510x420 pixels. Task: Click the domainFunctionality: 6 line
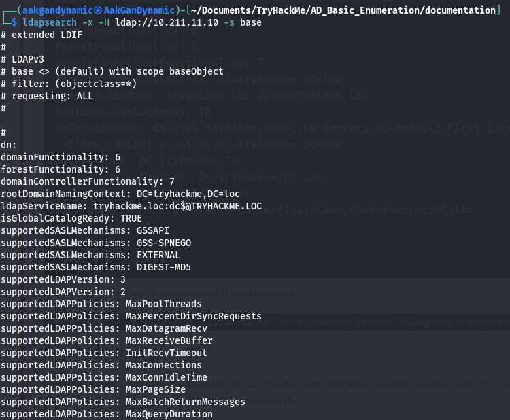point(61,157)
